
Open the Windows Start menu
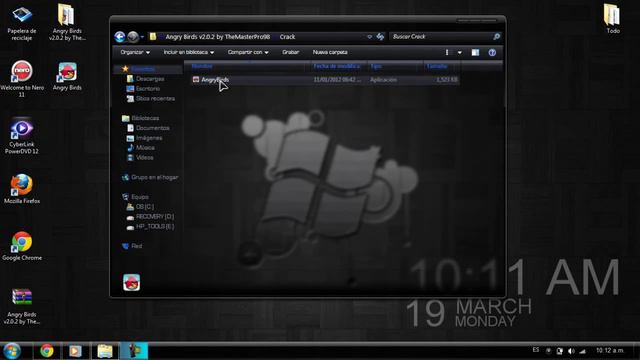(12, 351)
